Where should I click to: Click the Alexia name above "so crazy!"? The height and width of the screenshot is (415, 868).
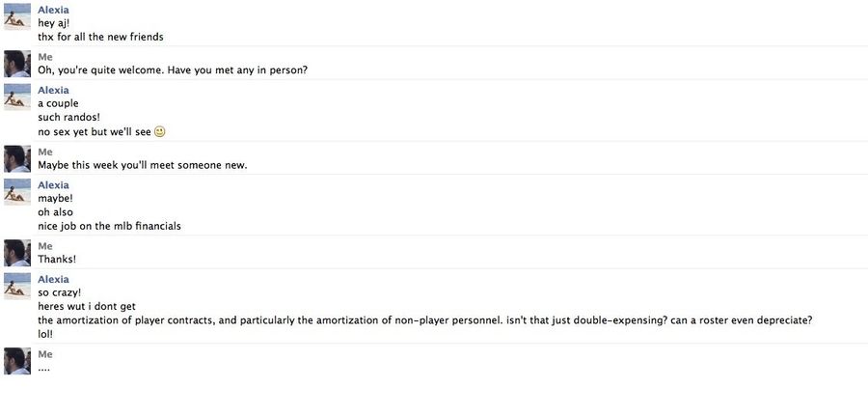[x=53, y=279]
